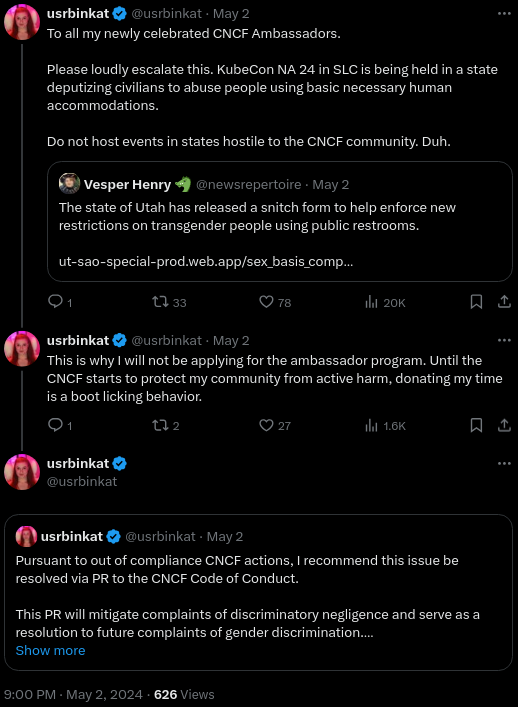Open Vesper Henry's quoted tweet profile
Viewport: 518px width, 707px height.
[128, 184]
